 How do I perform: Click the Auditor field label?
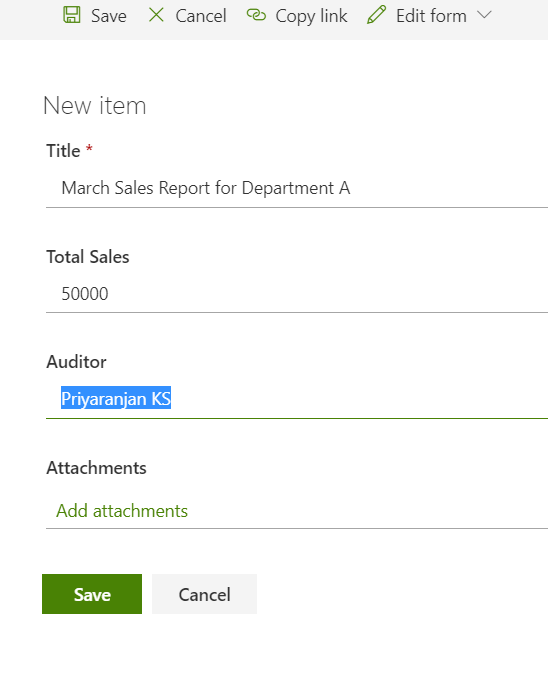[76, 362]
